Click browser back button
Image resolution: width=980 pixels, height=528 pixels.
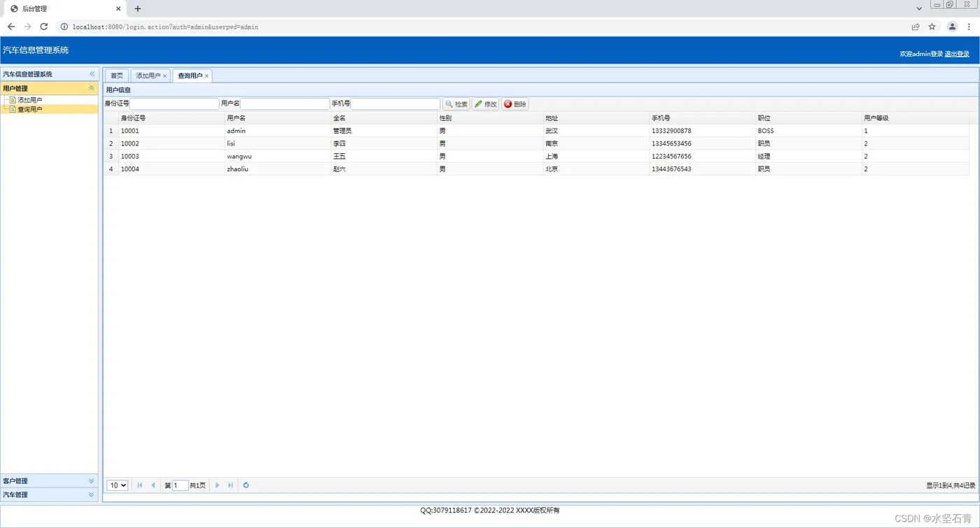click(x=10, y=27)
